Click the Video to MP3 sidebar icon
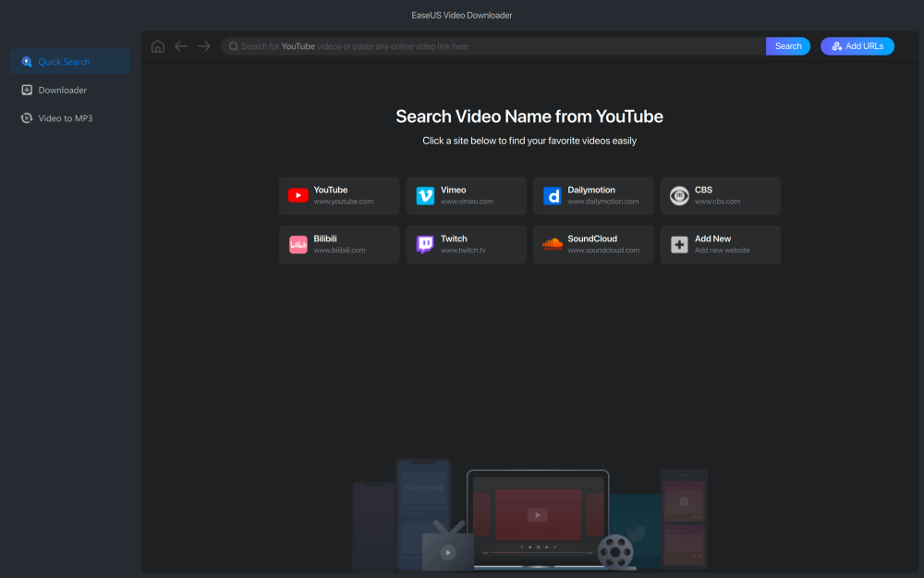Viewport: 924px width, 578px height. (27, 118)
